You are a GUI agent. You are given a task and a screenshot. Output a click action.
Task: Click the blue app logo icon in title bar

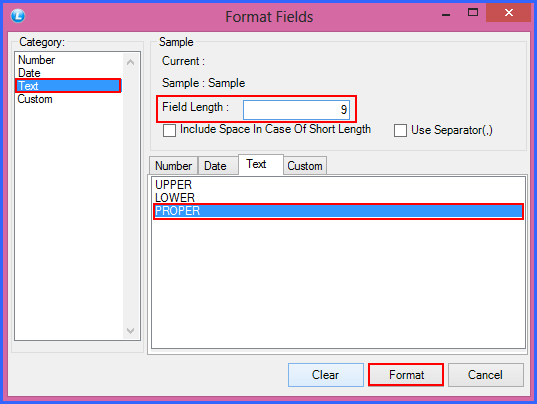pos(17,16)
